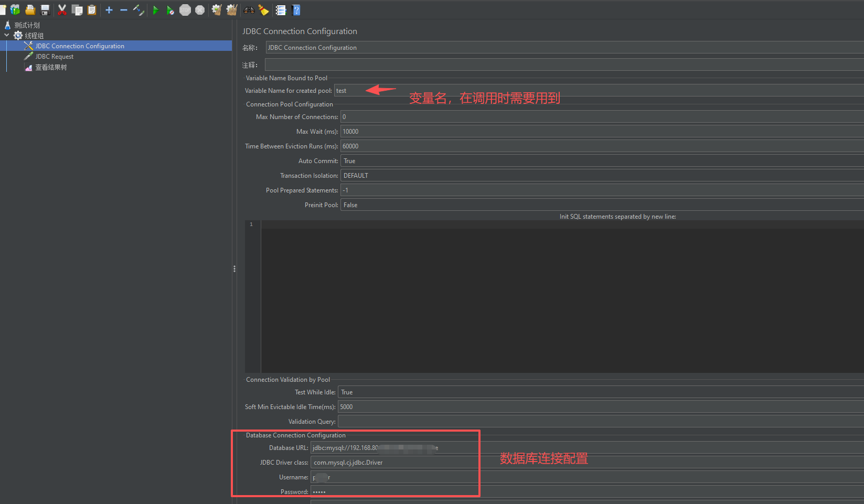
Task: Open Help with question mark icon
Action: (296, 10)
